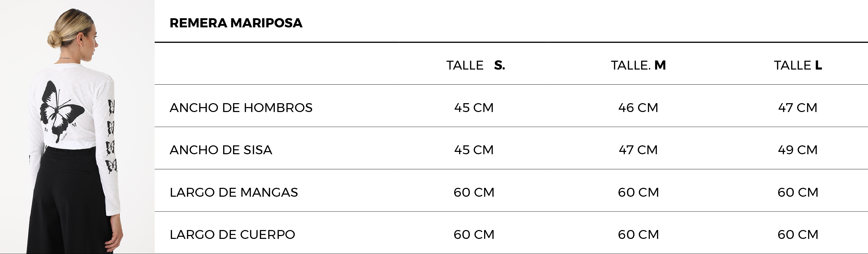
Task: Click the 47 CM shoulder width for size L
Action: 798,108
